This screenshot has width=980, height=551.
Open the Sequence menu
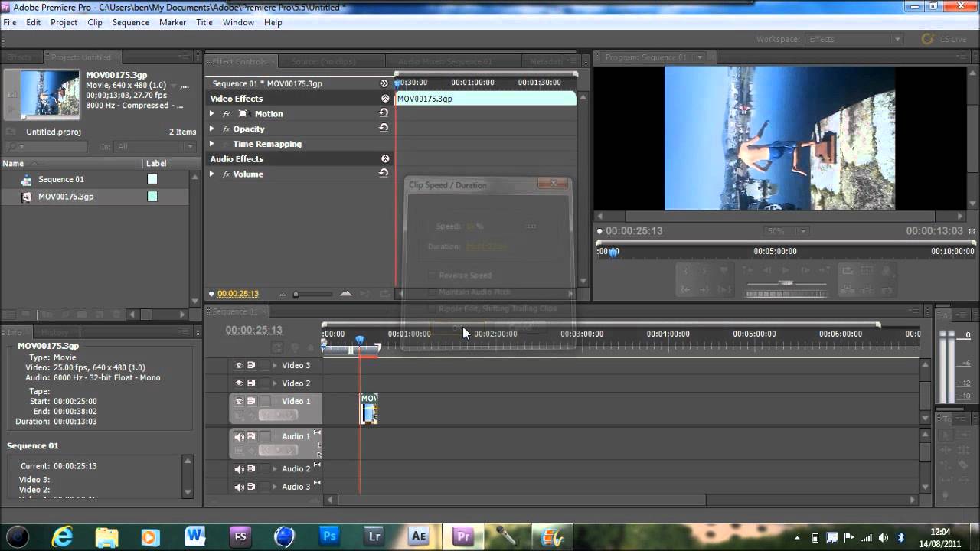[131, 22]
